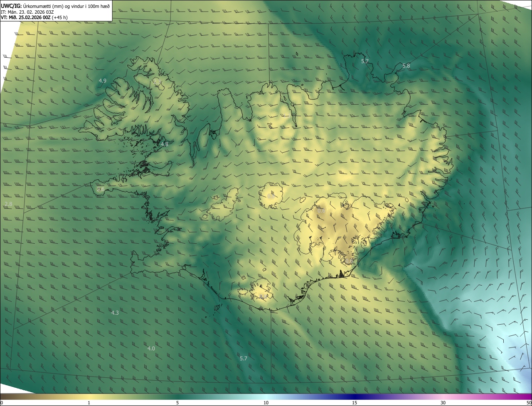532x406 pixels.
Task: Click the "5" tick on the color scale
Action: click(x=177, y=403)
